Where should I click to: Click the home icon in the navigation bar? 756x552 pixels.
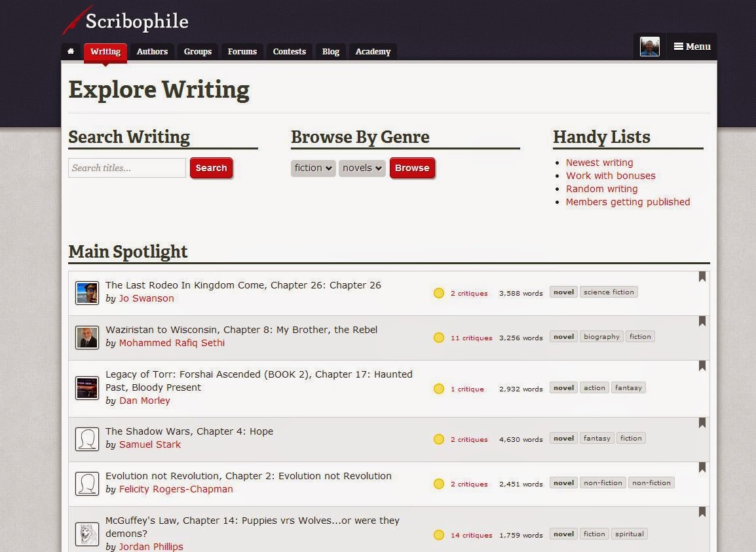71,50
